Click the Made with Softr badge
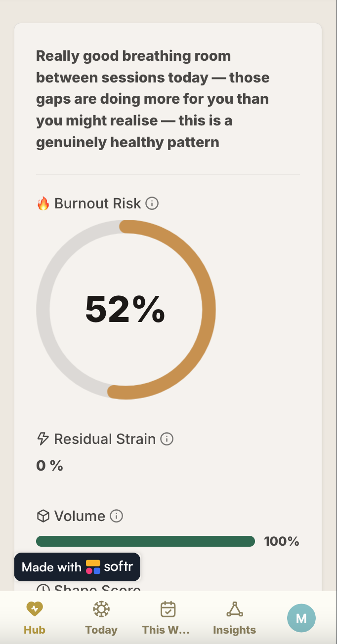 (x=78, y=567)
